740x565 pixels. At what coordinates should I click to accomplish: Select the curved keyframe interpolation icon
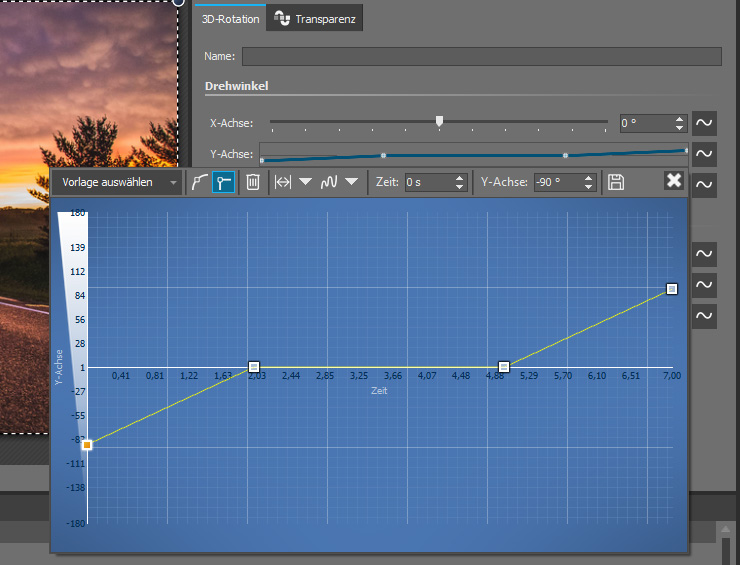coord(200,182)
